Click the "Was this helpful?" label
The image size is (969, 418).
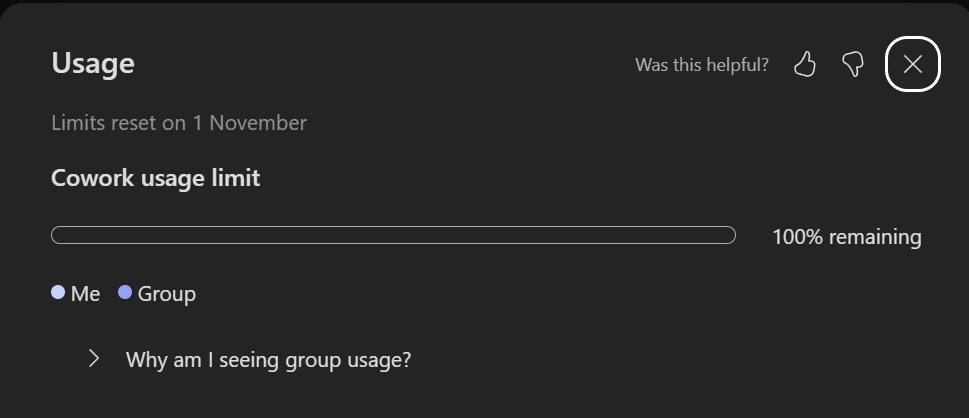(702, 64)
